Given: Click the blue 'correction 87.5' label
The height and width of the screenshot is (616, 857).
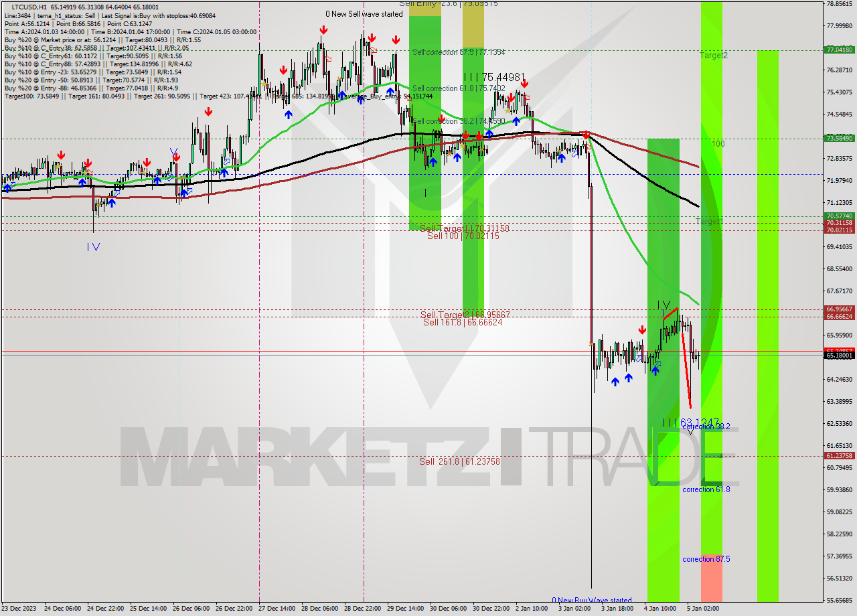Looking at the screenshot, I should (706, 559).
